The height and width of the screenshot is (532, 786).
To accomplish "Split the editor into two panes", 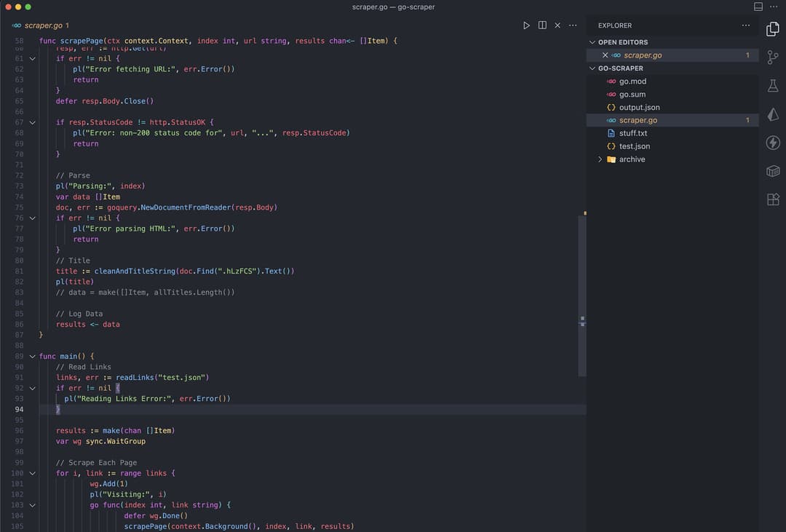I will pyautogui.click(x=542, y=25).
